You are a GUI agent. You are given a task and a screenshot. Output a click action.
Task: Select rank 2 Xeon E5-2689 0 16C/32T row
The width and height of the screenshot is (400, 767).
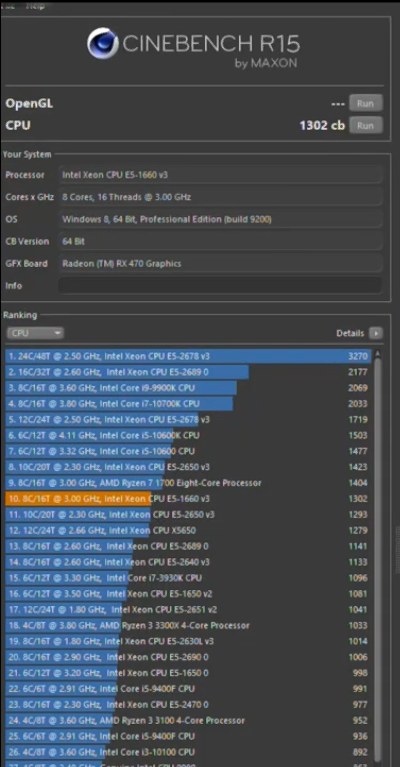(x=188, y=372)
